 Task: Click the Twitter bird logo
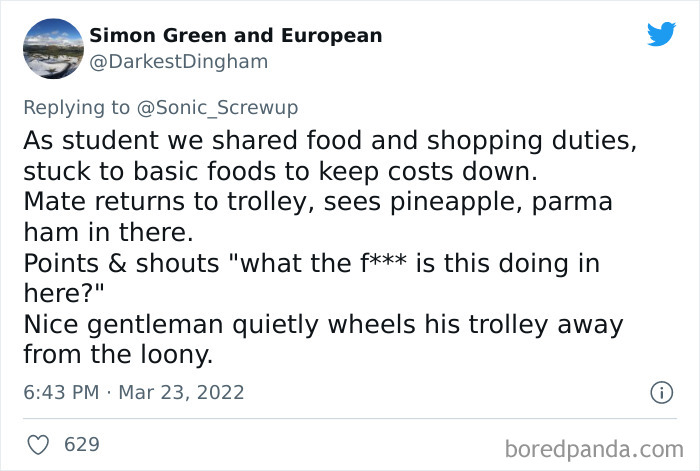click(x=661, y=34)
